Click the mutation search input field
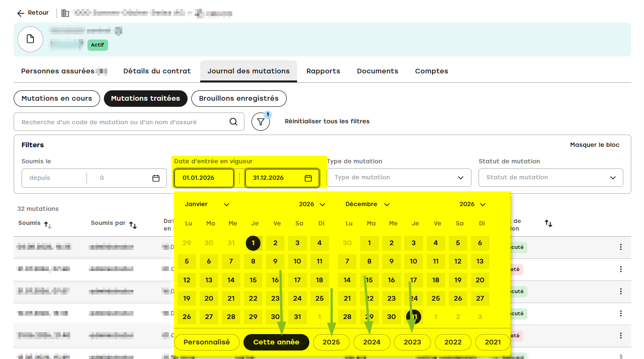Screen dimensions: 644x359 tap(129, 122)
